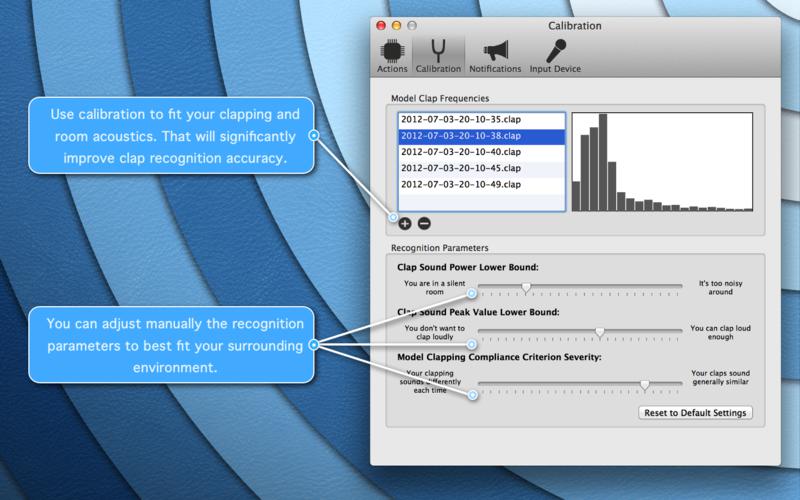Select the Calibration tuning fork icon
The height and width of the screenshot is (500, 800).
(436, 56)
